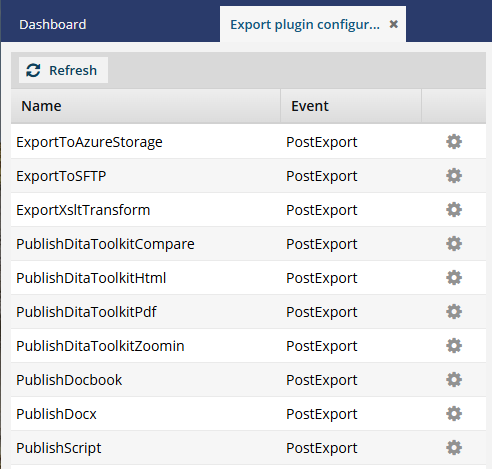Close the Export plugin configuration tab
Viewport: 492px width, 469px height.
(394, 24)
